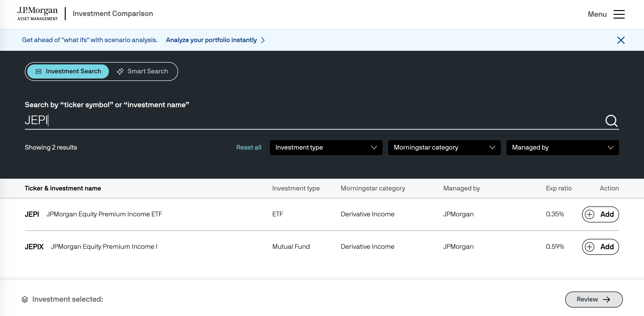
Task: Switch to the Investment Search tab
Action: (x=68, y=71)
